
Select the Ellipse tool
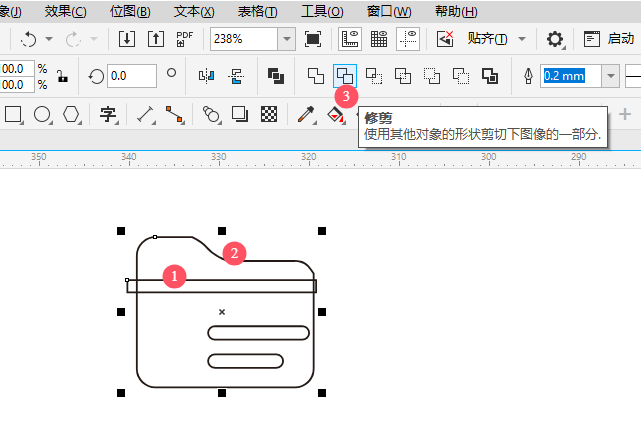[x=43, y=114]
